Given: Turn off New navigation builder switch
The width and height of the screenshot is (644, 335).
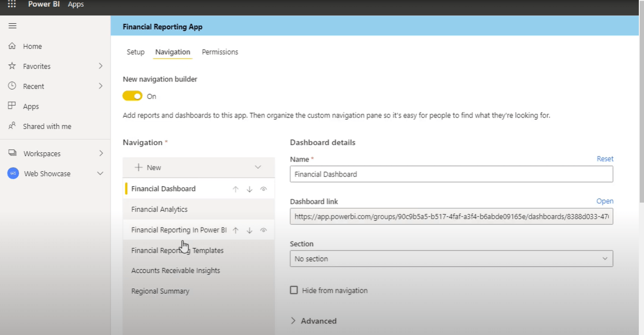Looking at the screenshot, I should coord(132,96).
